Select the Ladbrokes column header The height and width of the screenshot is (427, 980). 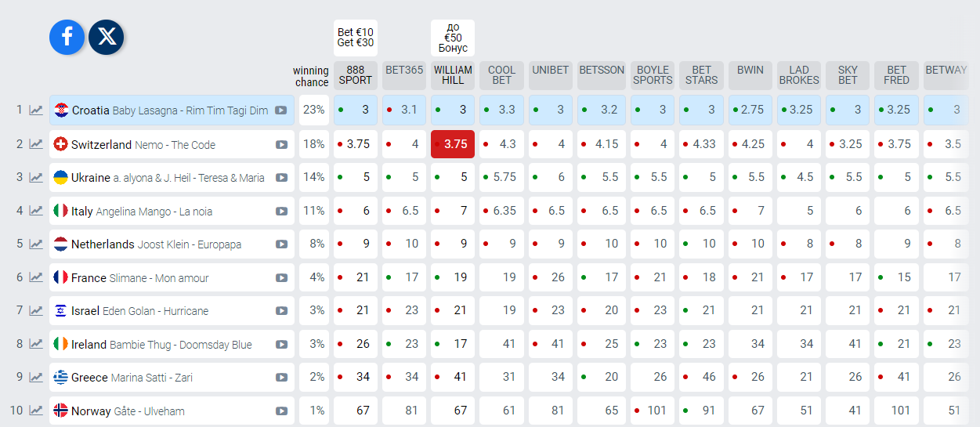799,75
